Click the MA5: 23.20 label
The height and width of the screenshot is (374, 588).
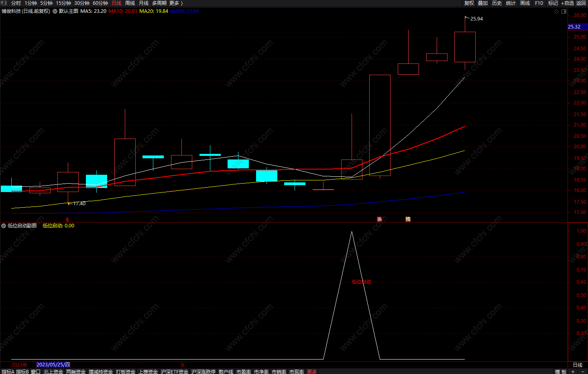tap(94, 11)
